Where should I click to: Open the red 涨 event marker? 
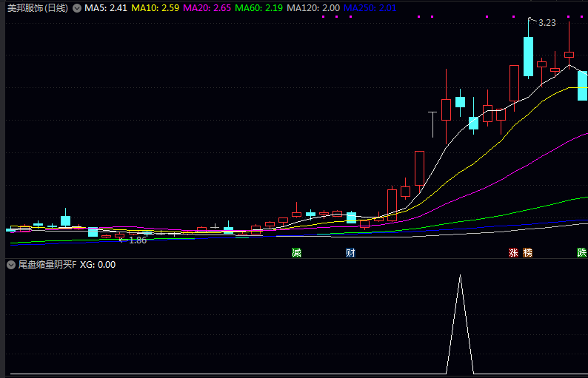pos(513,252)
